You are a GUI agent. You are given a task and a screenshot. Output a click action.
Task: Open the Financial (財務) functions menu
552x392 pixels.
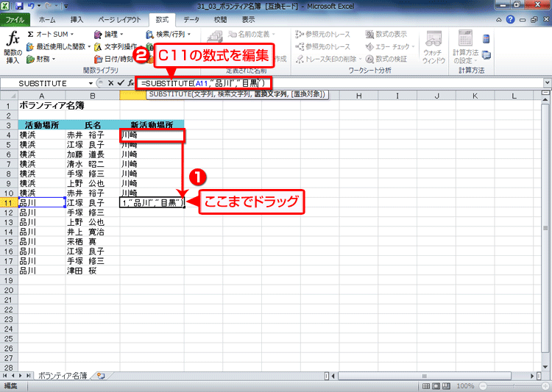click(x=41, y=59)
